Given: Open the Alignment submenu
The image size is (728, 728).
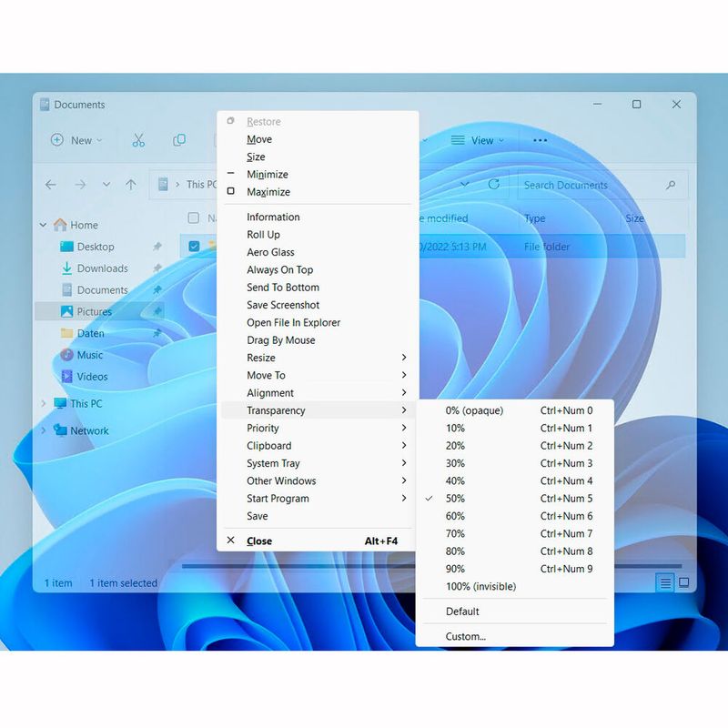Looking at the screenshot, I should tap(318, 393).
